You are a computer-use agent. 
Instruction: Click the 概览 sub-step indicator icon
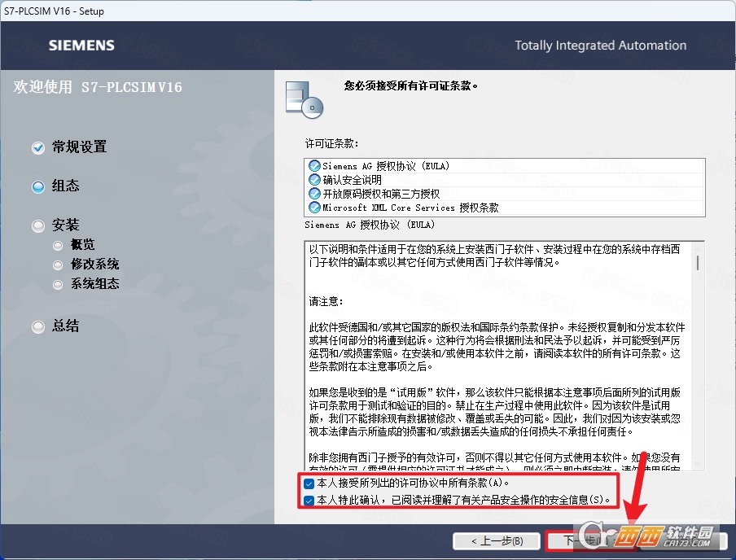(58, 246)
